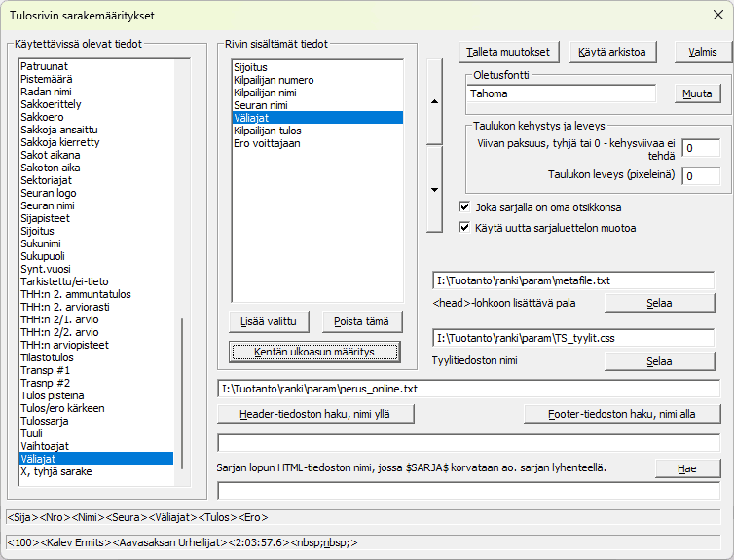Screen dimensions: 734x560
Task: Browse for stylesheet with second 'Selaa' button
Action: click(659, 361)
